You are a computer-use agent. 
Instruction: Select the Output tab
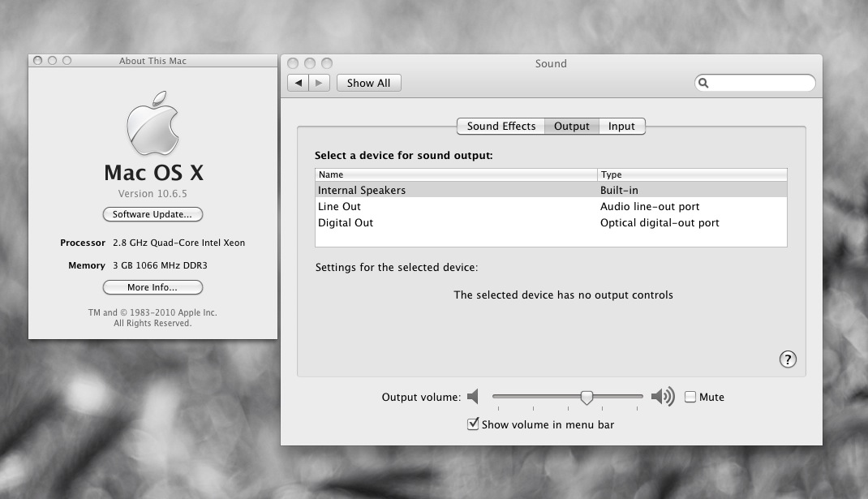pyautogui.click(x=571, y=126)
